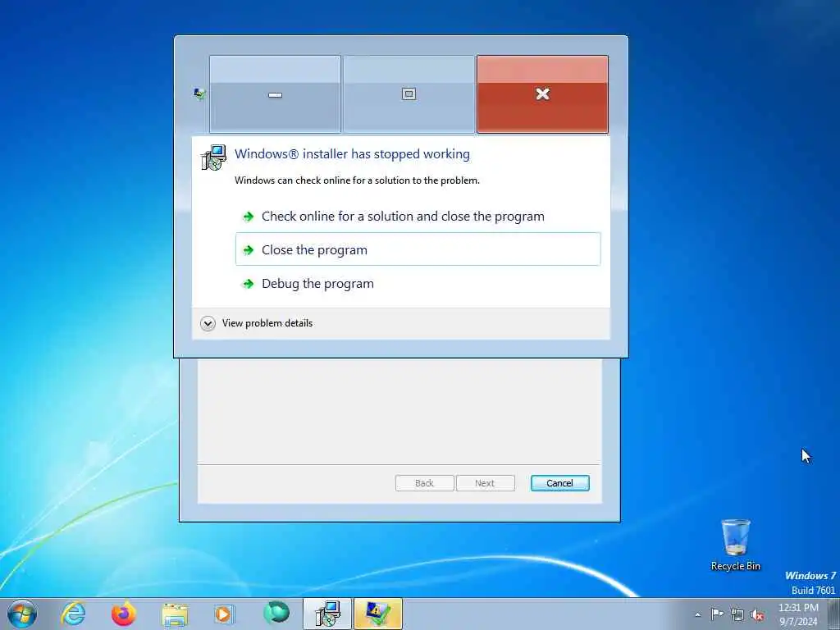This screenshot has height=630, width=840.
Task: Open Windows Media Player on taskbar
Action: coord(223,614)
